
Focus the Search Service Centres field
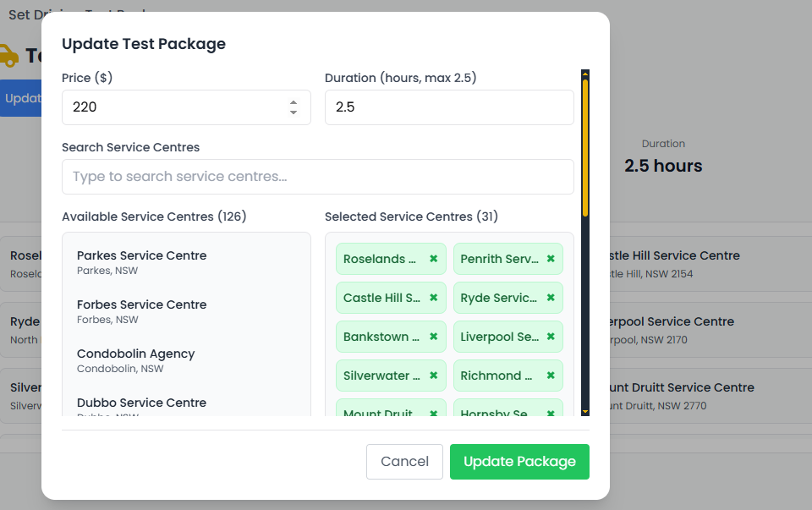point(317,177)
